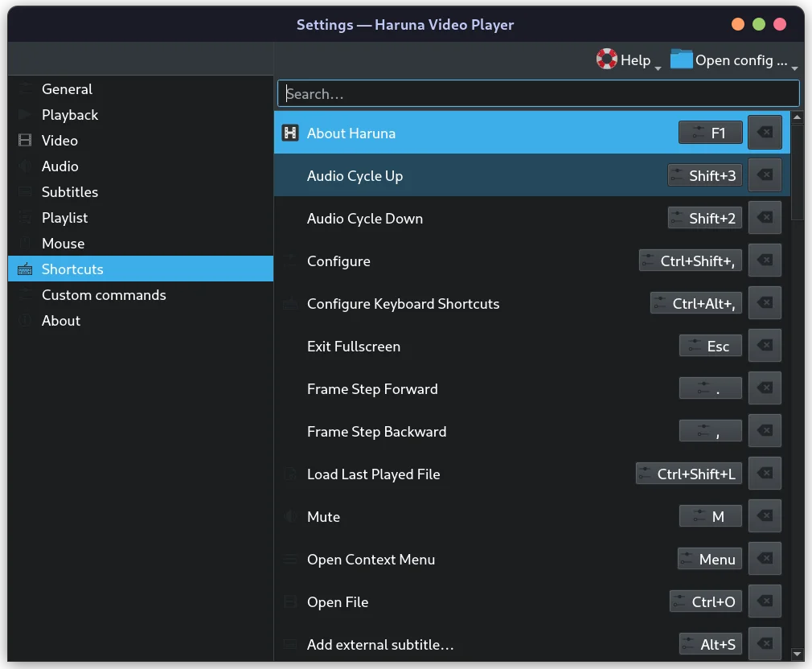
Task: Click the Shortcuts keyboard icon
Action: point(27,269)
